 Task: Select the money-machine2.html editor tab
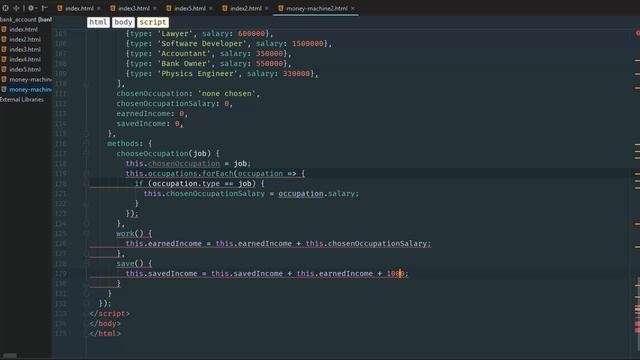pyautogui.click(x=317, y=8)
